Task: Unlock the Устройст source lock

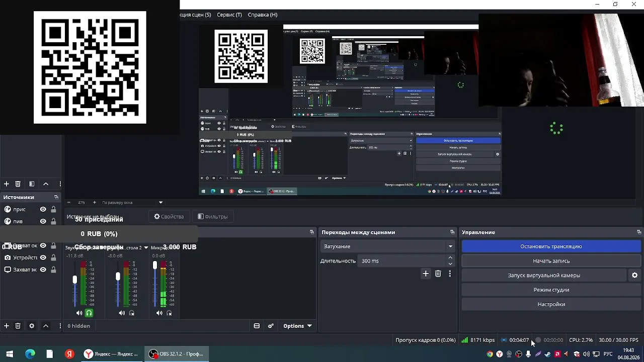Action: [x=53, y=257]
